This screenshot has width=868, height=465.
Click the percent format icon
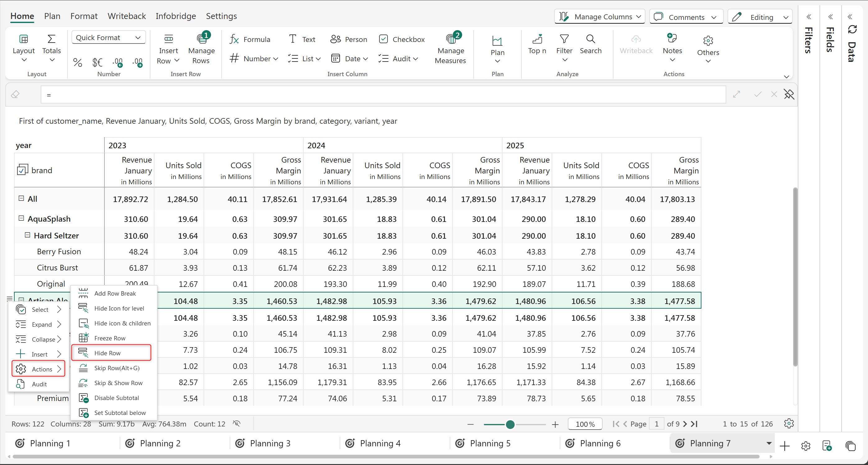[x=77, y=62]
